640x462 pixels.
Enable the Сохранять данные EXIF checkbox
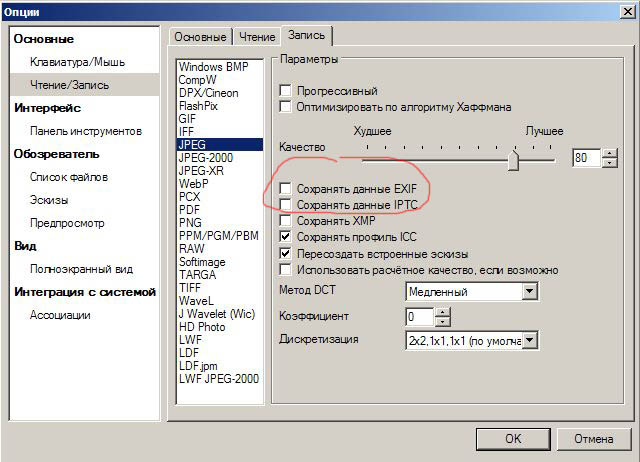pos(287,188)
